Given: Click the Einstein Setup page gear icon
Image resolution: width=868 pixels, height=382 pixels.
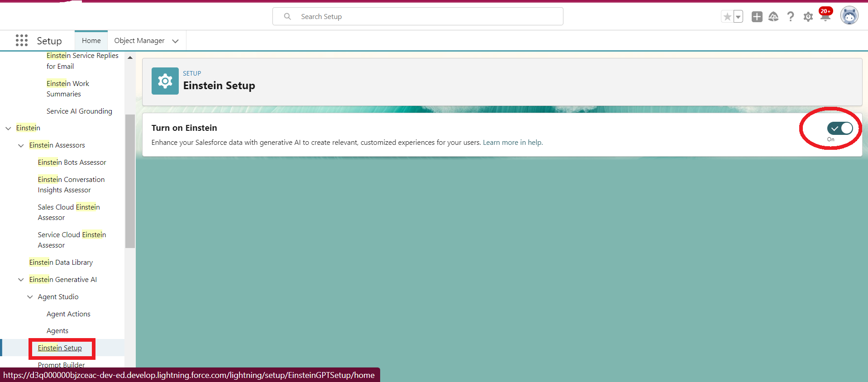Looking at the screenshot, I should tap(165, 81).
